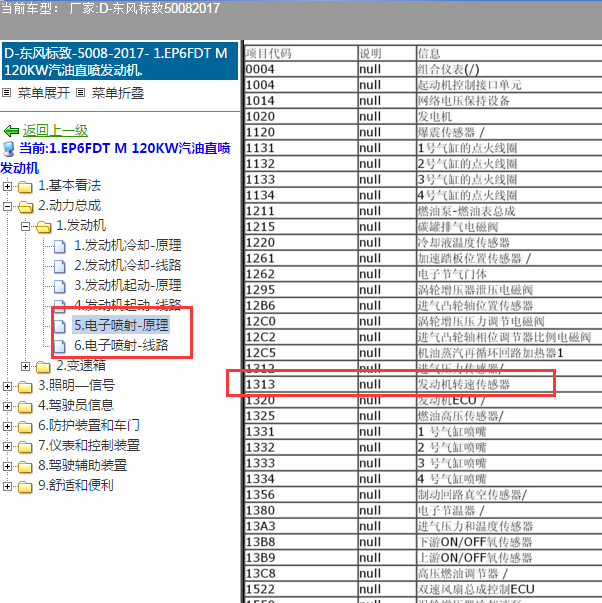Click the green back arrow icon
This screenshot has width=602, height=603.
(x=11, y=131)
